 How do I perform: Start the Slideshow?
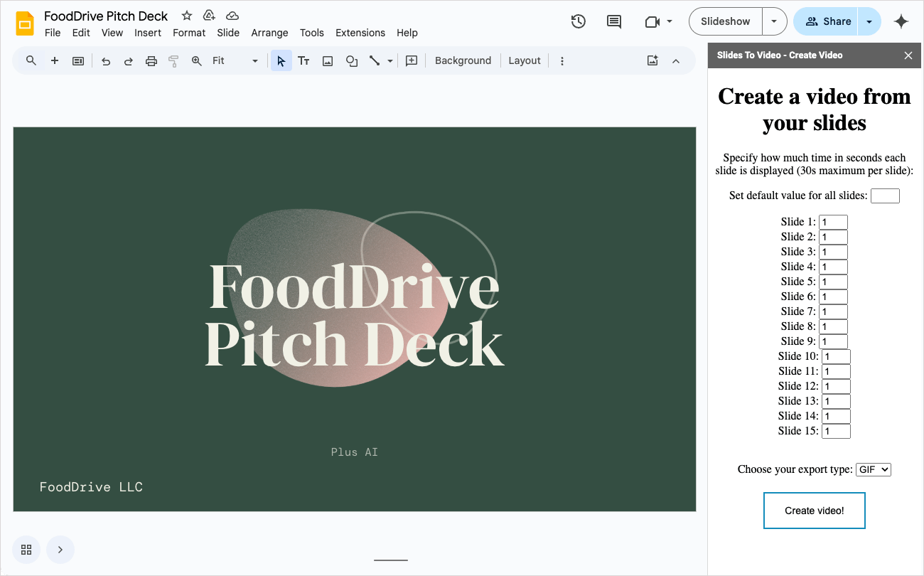click(726, 21)
